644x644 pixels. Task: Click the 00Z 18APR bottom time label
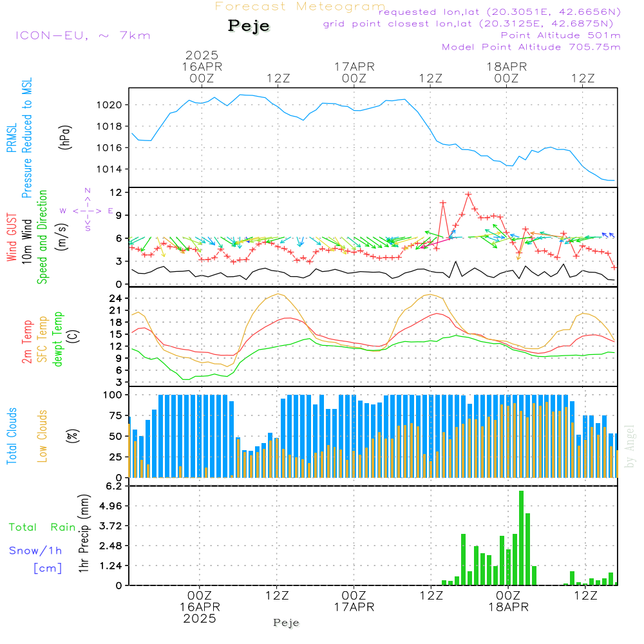(x=508, y=601)
